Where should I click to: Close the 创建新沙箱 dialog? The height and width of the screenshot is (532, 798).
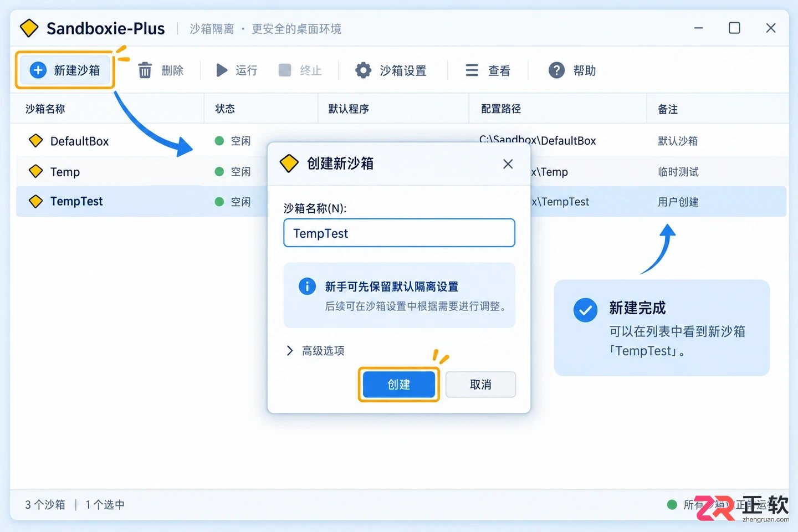(x=508, y=164)
